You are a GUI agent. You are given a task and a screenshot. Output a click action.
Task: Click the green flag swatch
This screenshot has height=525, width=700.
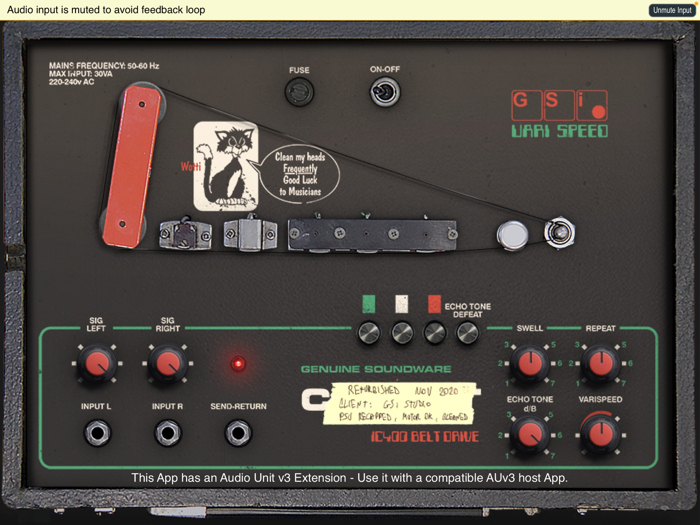369,304
